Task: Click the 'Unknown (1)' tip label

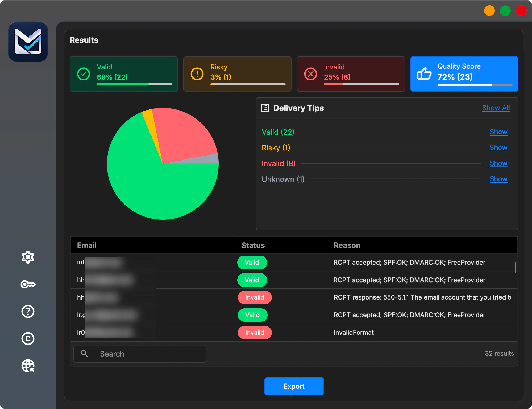Action: 283,179
